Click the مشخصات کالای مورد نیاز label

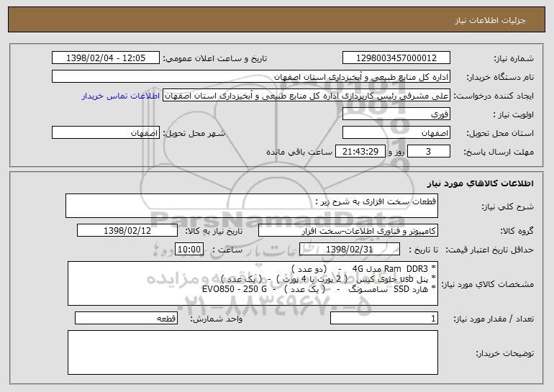point(489,284)
